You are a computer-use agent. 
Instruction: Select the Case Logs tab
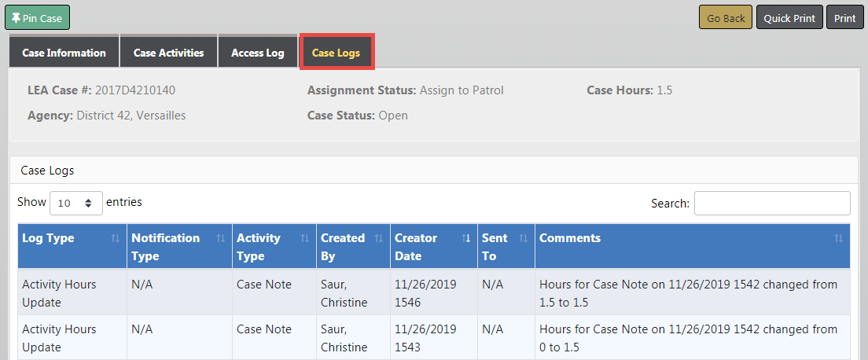click(x=336, y=53)
